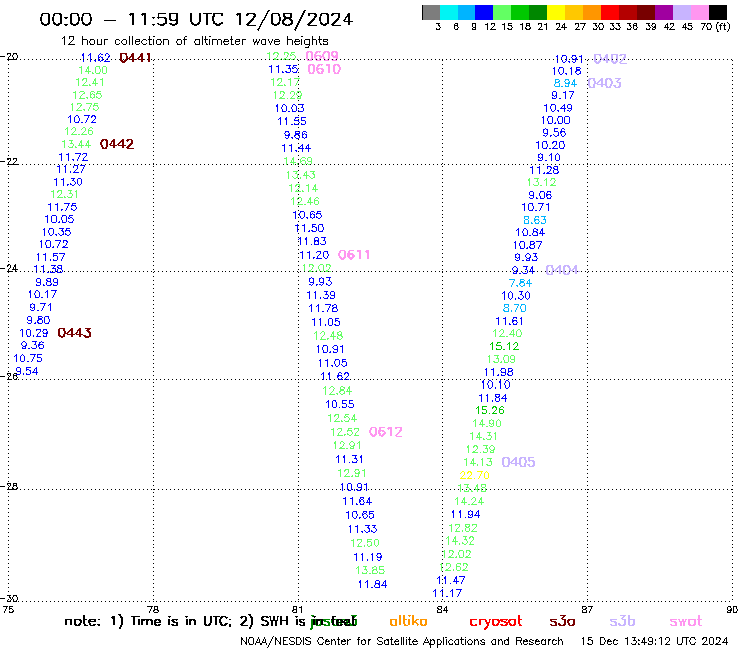Click the 10.05 wave height value
This screenshot has height=650, width=740.
coord(59,219)
